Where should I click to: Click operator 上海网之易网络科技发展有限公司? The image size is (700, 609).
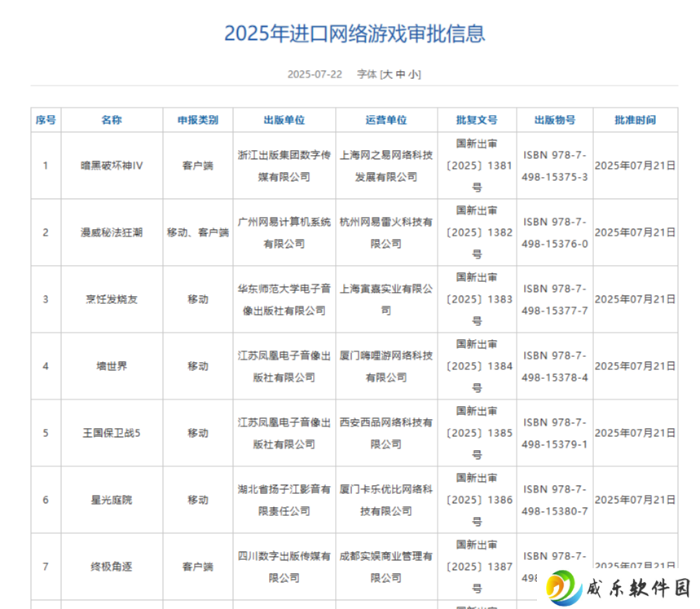tap(386, 166)
